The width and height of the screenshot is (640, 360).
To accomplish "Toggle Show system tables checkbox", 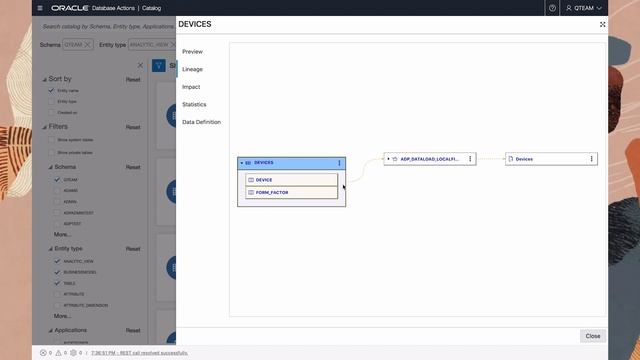I will (51, 140).
